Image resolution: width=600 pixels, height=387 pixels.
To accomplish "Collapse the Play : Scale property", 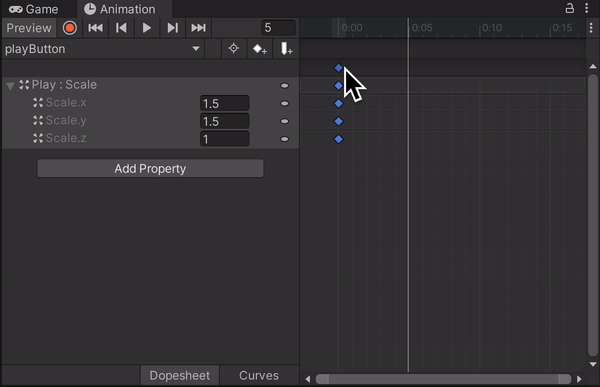I will tap(10, 85).
